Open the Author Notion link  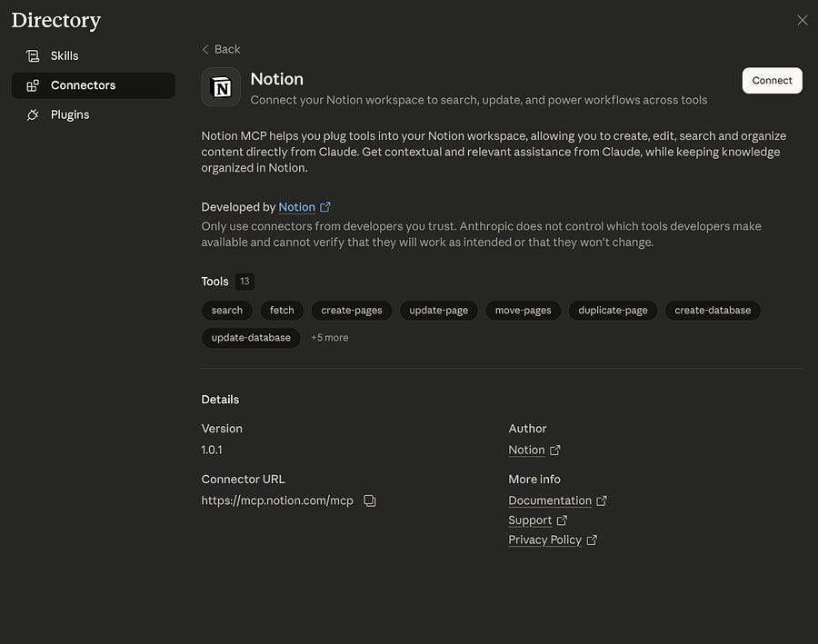pos(526,450)
